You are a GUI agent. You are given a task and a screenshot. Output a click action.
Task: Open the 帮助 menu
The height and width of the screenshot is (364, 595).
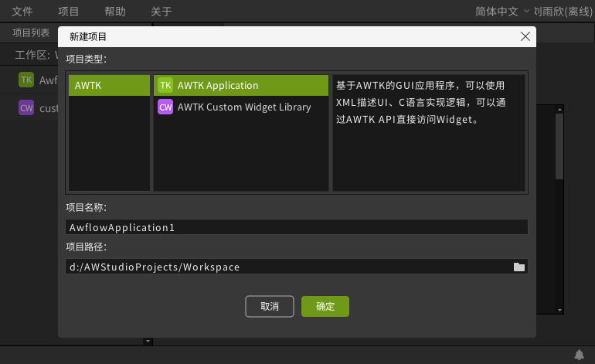pyautogui.click(x=115, y=12)
